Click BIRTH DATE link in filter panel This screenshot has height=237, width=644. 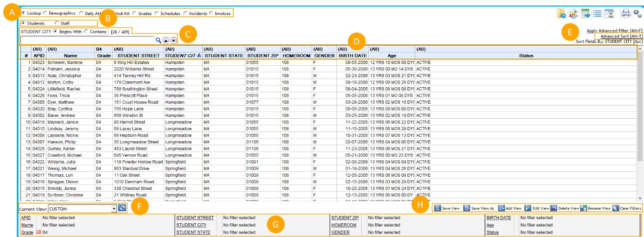click(498, 218)
